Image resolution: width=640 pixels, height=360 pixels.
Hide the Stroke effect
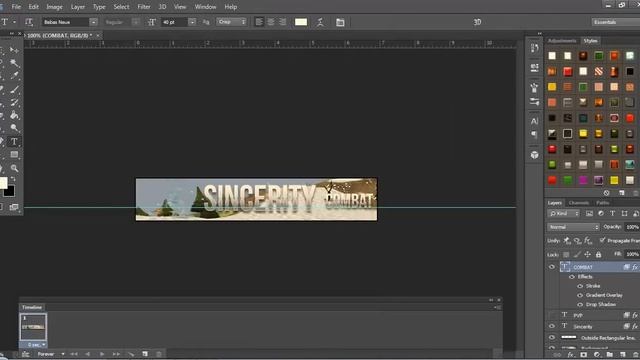[580, 286]
